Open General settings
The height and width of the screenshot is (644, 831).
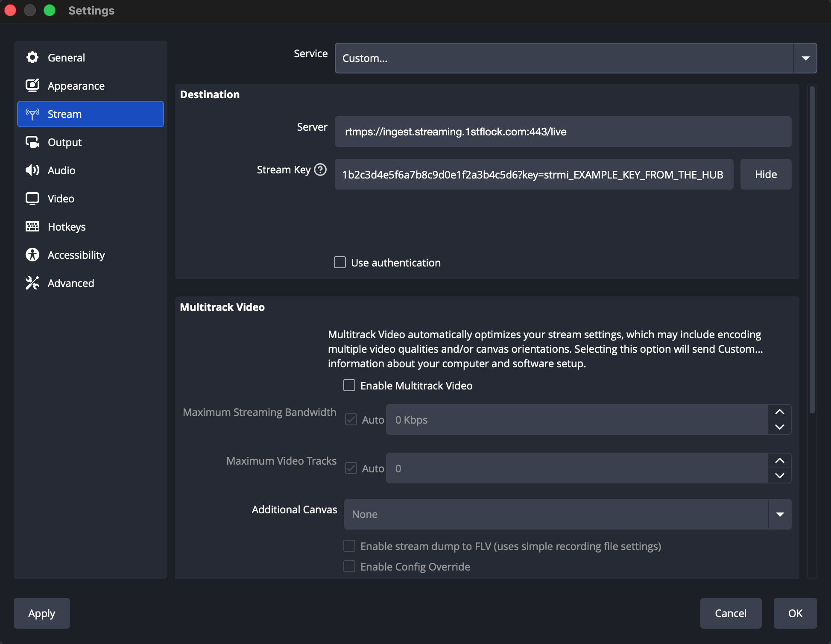91,58
